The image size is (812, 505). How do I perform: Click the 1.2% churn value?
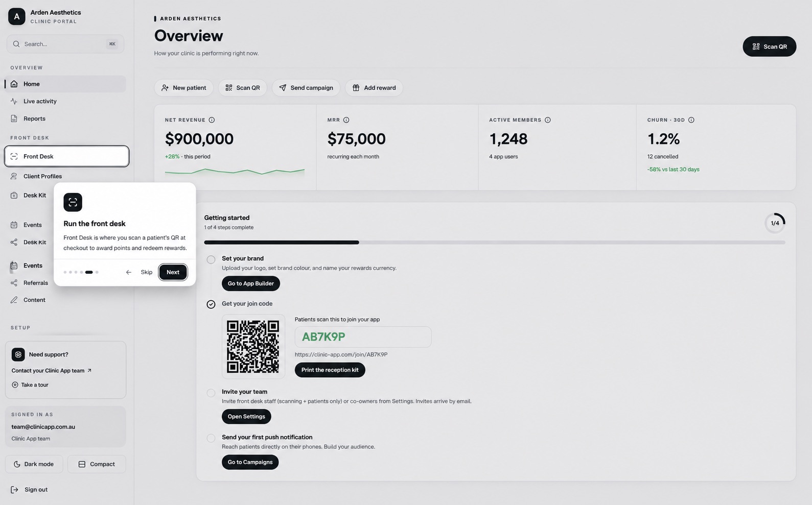click(663, 139)
